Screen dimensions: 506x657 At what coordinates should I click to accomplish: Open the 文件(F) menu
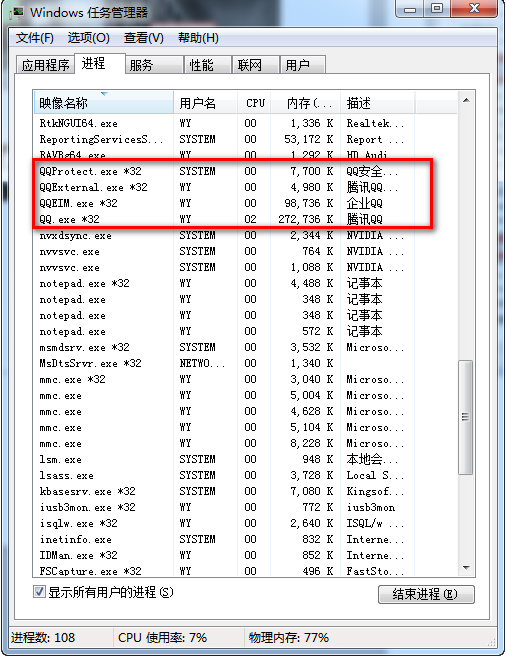(x=35, y=38)
